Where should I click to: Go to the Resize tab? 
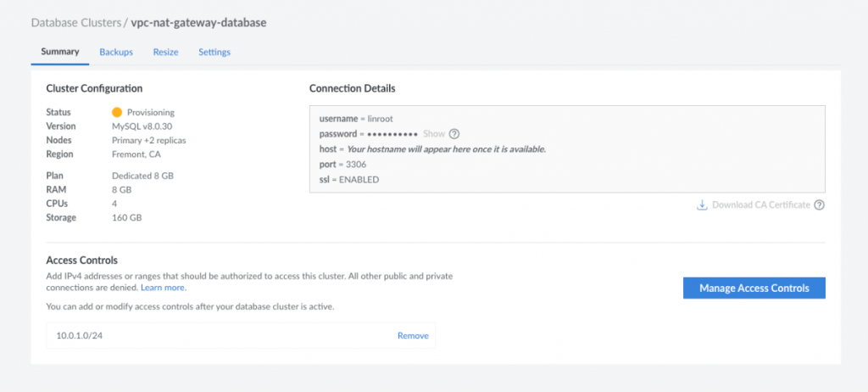click(165, 52)
